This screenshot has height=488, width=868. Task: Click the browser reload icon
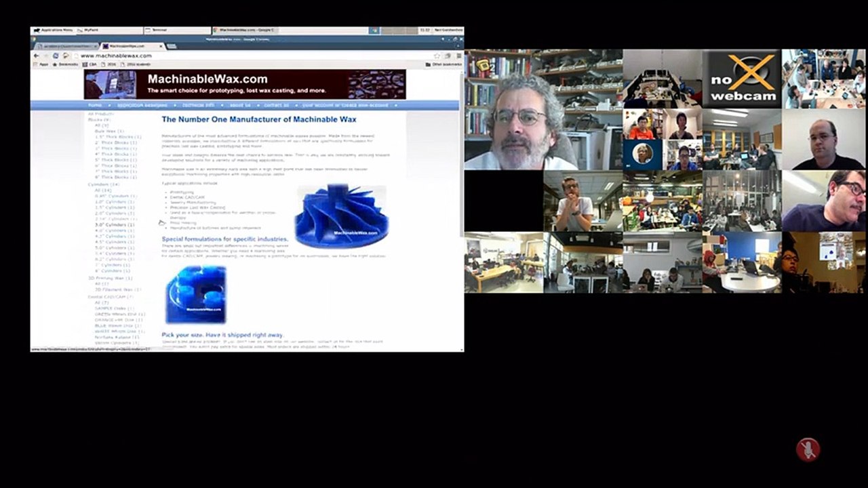point(56,56)
